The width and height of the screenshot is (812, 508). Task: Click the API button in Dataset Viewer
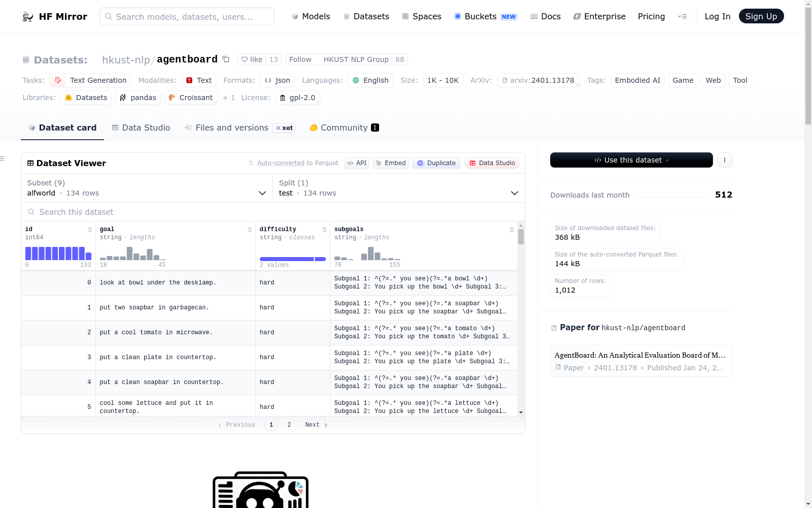pyautogui.click(x=357, y=163)
